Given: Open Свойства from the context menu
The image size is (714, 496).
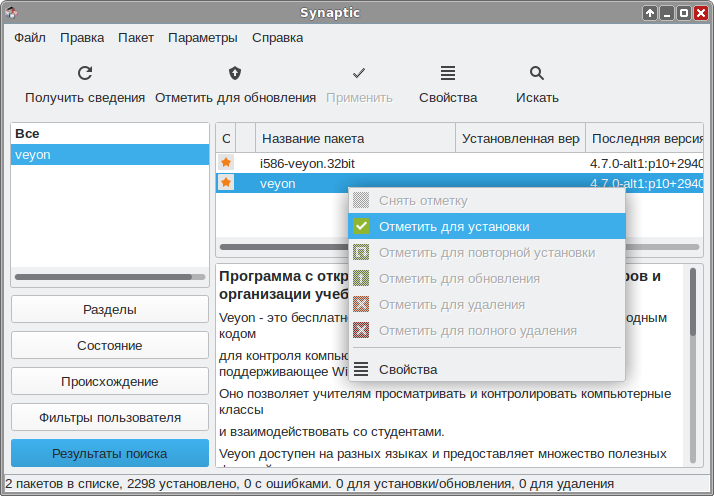Looking at the screenshot, I should [x=487, y=369].
